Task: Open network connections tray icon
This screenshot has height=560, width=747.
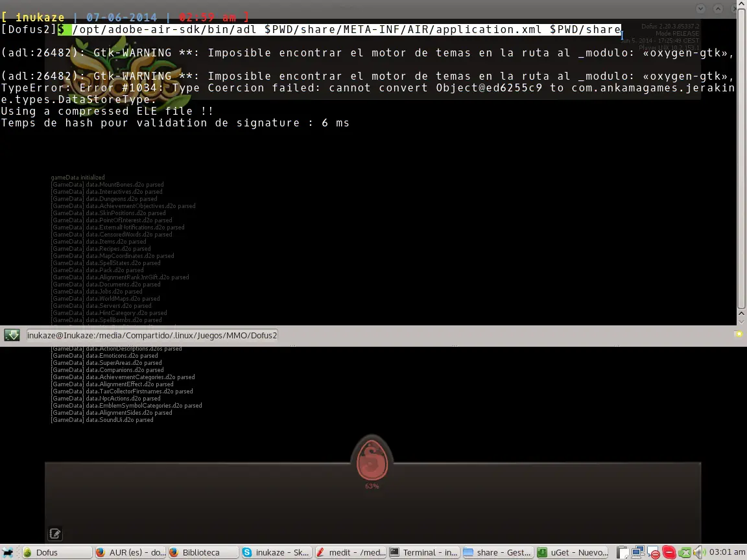Action: tap(638, 553)
